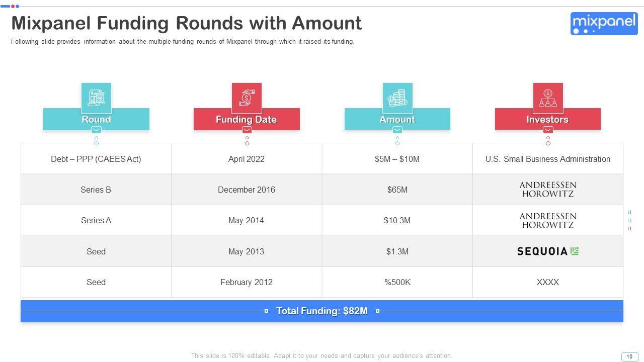Expand the chevron under Amount header
This screenshot has width=644, height=362.
(x=397, y=130)
